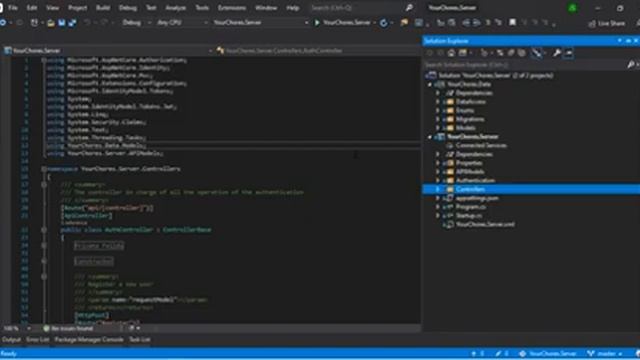The height and width of the screenshot is (360, 640).
Task: Expand the Models folder
Action: tap(438, 128)
